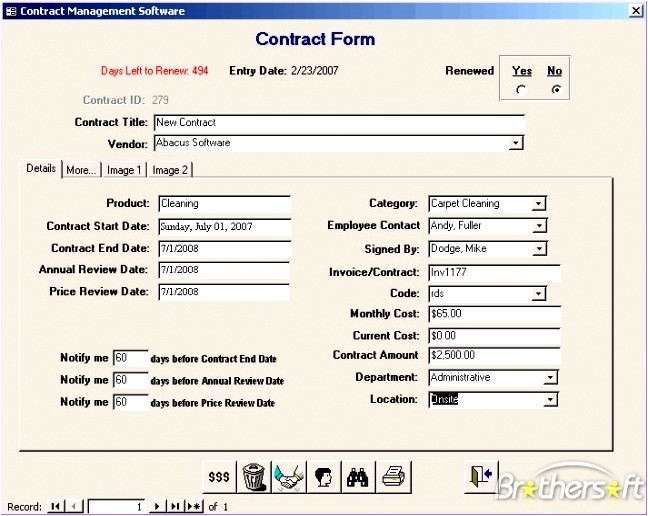This screenshot has width=648, height=516.
Task: Click the Administrative department value
Action: 460,378
